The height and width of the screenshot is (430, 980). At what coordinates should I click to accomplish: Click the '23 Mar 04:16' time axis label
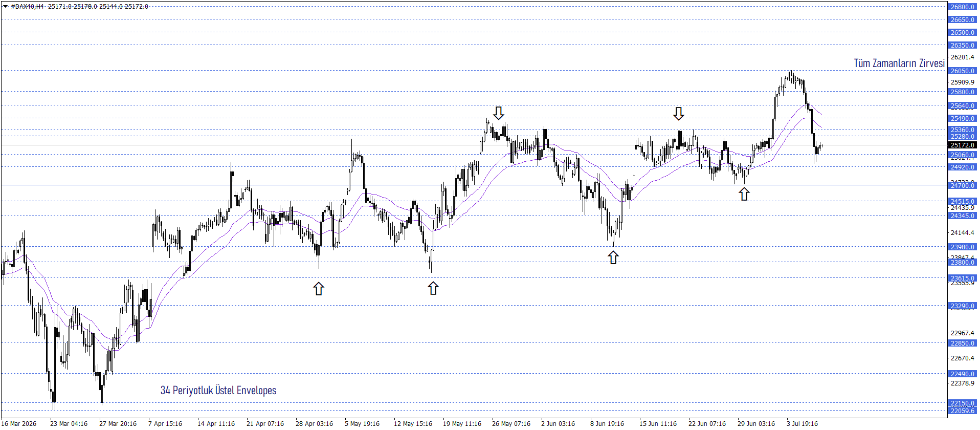point(69,424)
